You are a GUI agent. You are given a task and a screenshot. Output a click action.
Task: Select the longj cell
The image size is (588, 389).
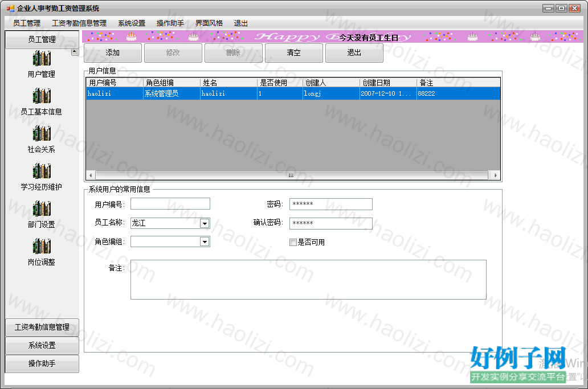(331, 93)
